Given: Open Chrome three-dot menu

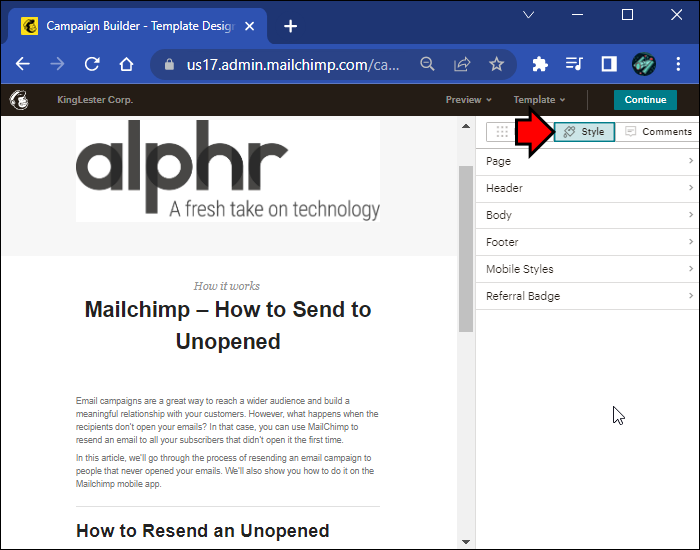Looking at the screenshot, I should tap(678, 64).
